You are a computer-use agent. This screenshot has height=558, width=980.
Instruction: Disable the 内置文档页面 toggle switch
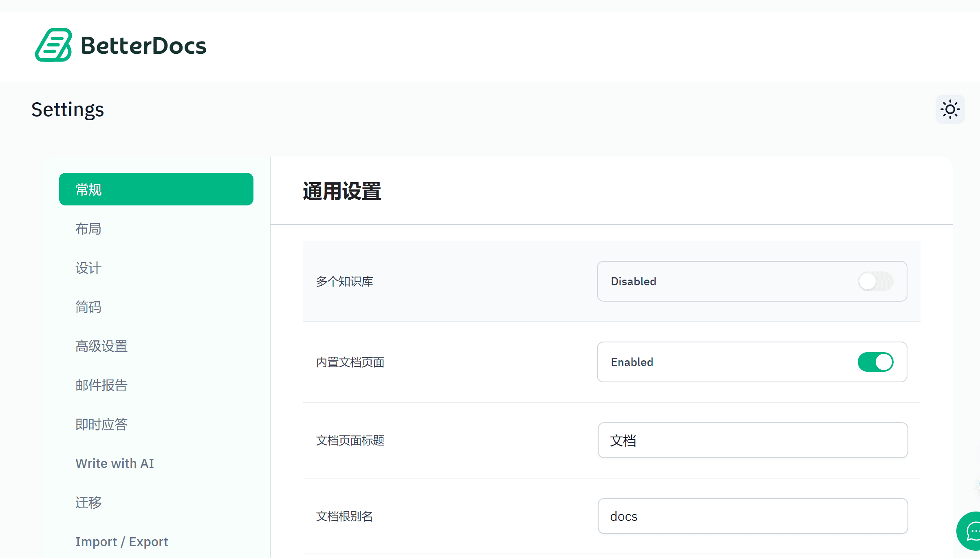click(875, 362)
